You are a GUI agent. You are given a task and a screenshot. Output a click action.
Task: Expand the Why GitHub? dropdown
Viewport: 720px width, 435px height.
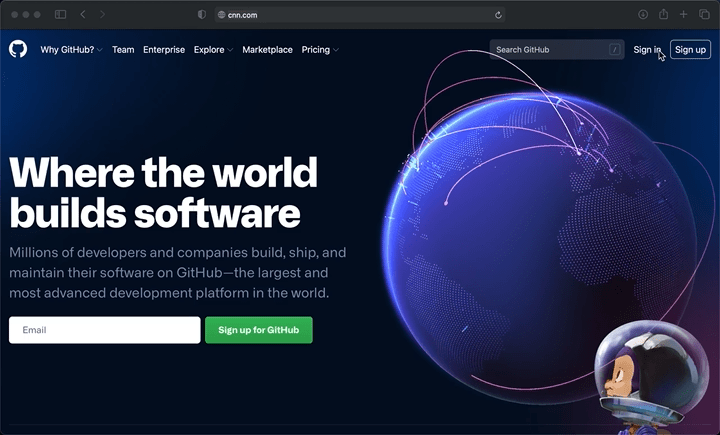71,50
